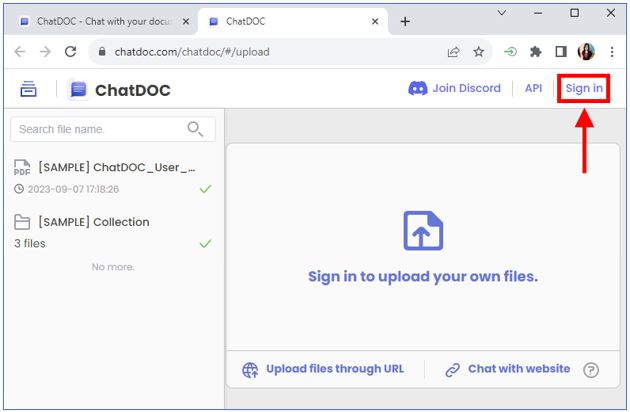
Task: Click the ChatDOC brand name text
Action: tap(133, 90)
